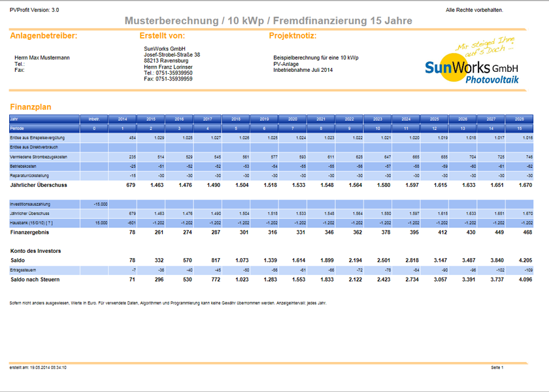Select Vermiedene Strombezugskosten value "235" for 2014
The image size is (549, 392).
[x=132, y=157]
